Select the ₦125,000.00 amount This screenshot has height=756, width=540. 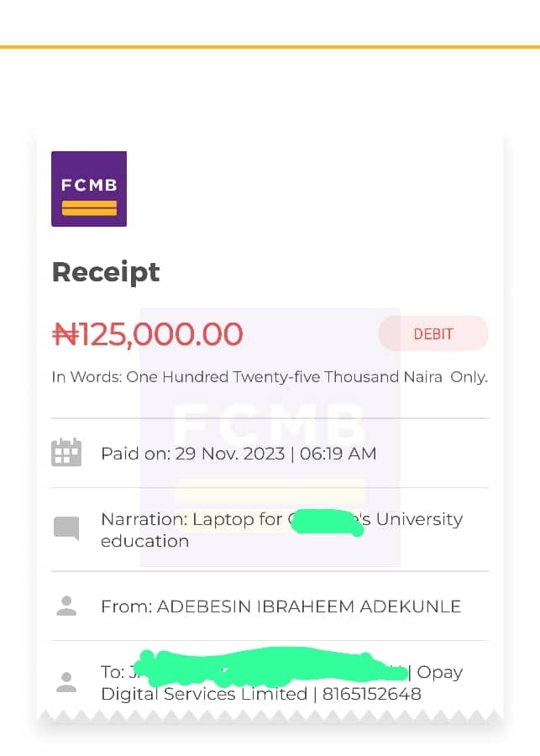(148, 334)
